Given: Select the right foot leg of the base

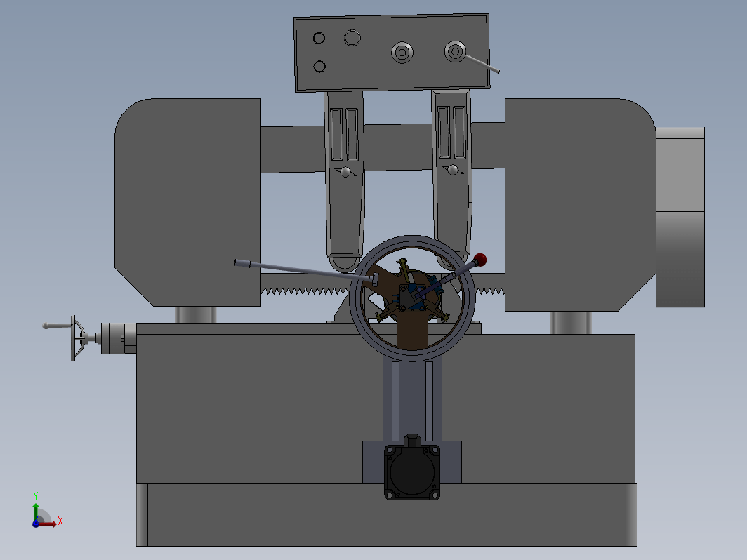Looking at the screenshot, I should pyautogui.click(x=631, y=515).
